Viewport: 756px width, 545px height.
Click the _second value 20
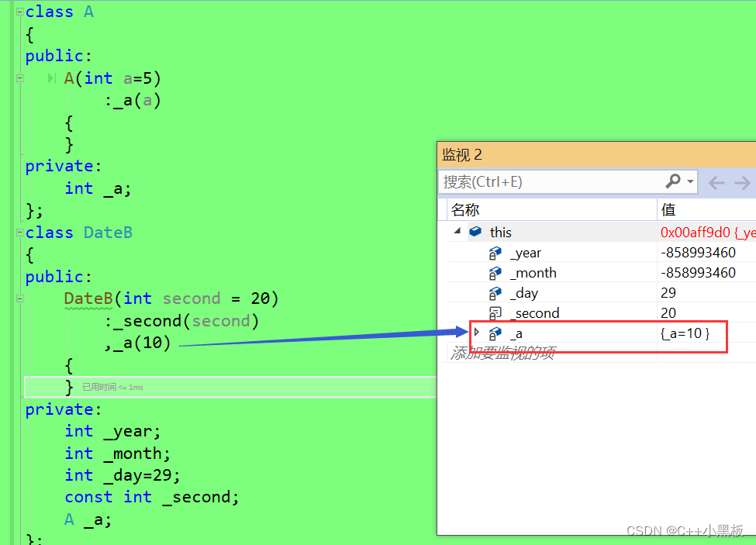[668, 313]
